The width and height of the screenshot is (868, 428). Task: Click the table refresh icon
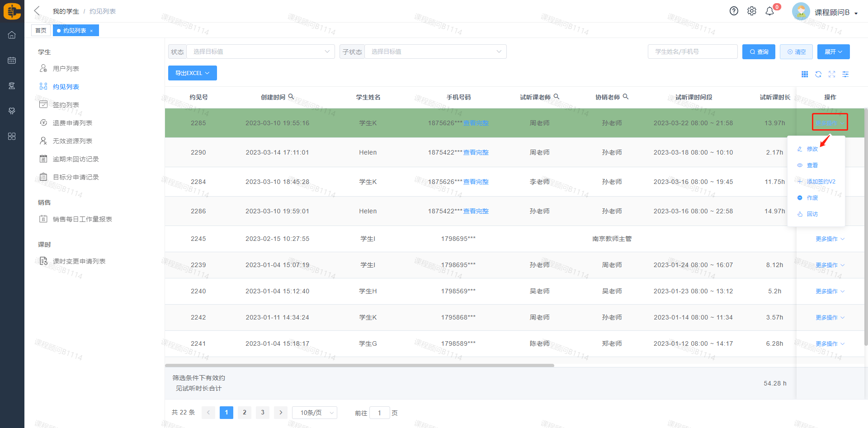coord(818,74)
